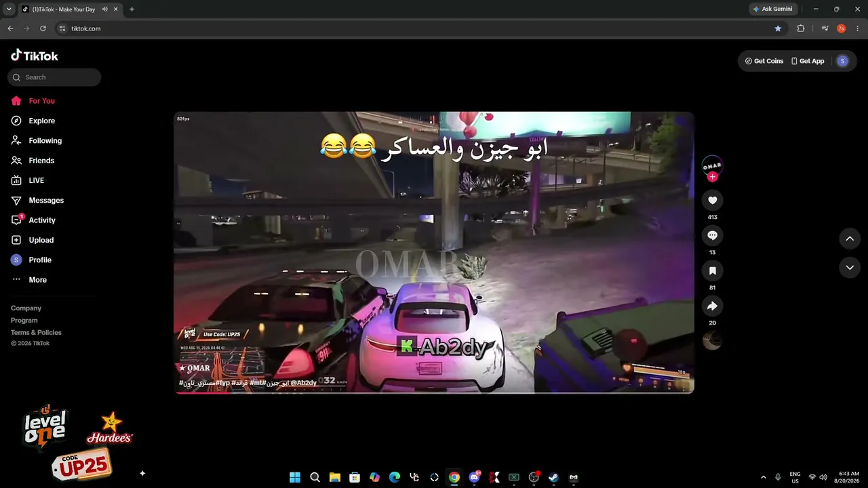Open the TikTok home logo
Image resolution: width=868 pixels, height=488 pixels.
[35, 56]
